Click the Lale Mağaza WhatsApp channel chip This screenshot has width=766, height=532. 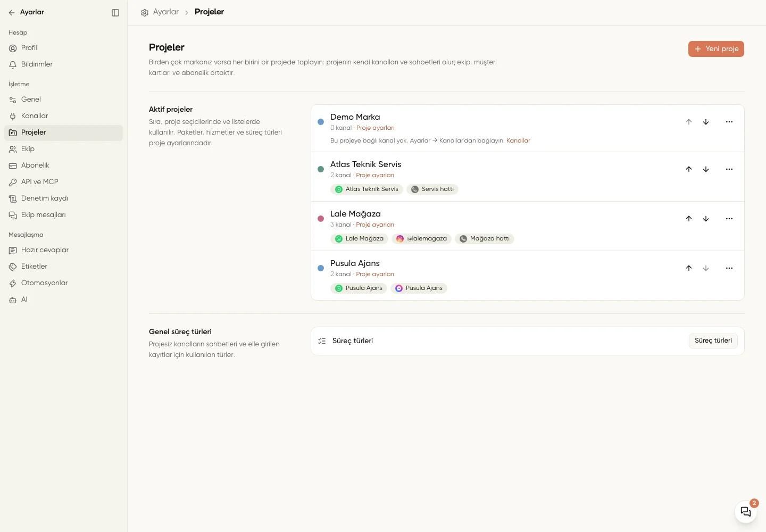[359, 239]
